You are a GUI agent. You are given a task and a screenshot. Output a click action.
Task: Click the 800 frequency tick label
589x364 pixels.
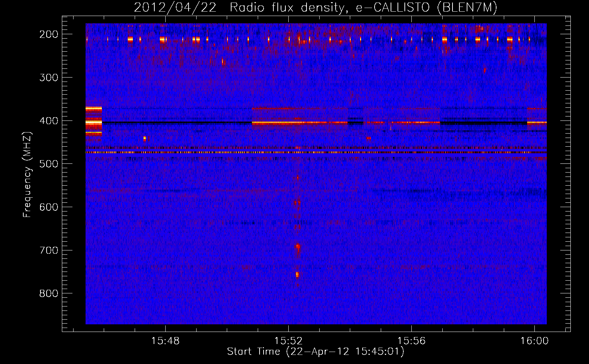[49, 293]
